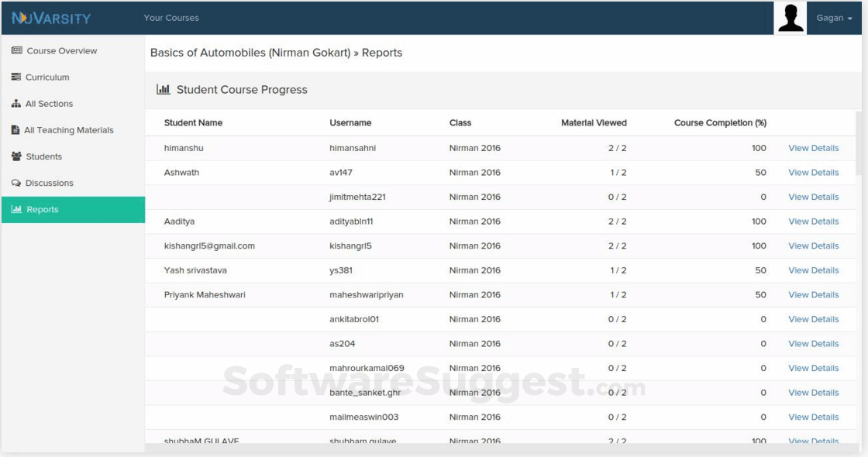868x457 pixels.
Task: Click the user profile avatar
Action: pos(790,18)
